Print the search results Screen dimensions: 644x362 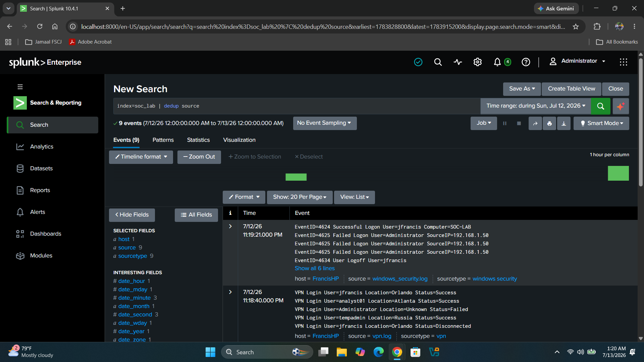[x=549, y=123]
